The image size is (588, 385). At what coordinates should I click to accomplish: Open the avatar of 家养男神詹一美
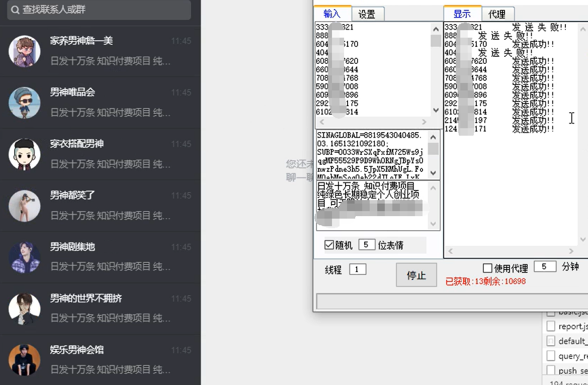(x=24, y=51)
